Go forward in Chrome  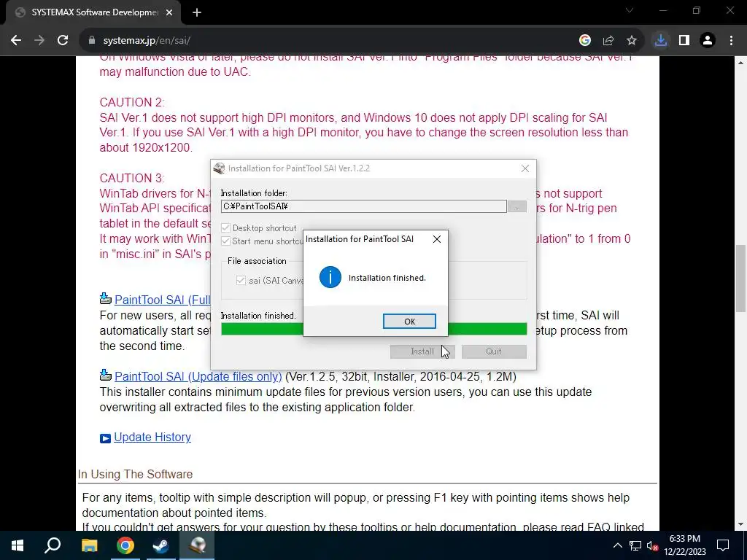click(x=39, y=41)
